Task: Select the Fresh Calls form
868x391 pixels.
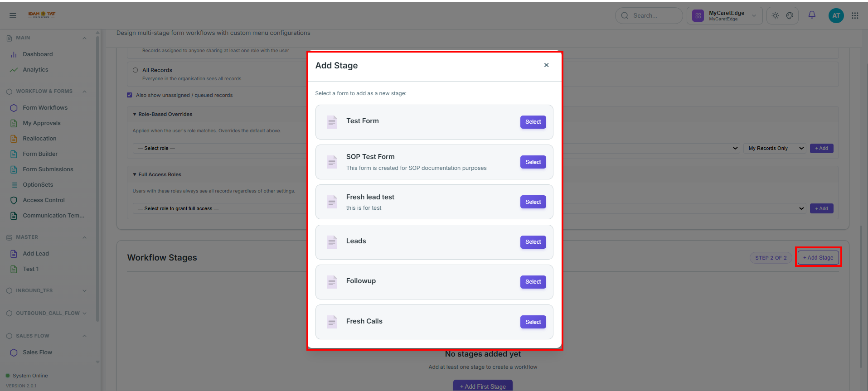Action: pyautogui.click(x=533, y=322)
